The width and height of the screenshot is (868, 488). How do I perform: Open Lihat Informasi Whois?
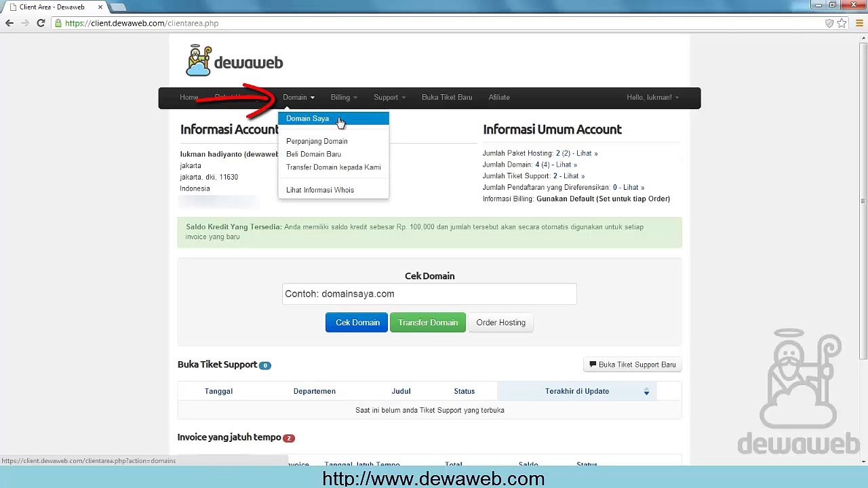[320, 190]
